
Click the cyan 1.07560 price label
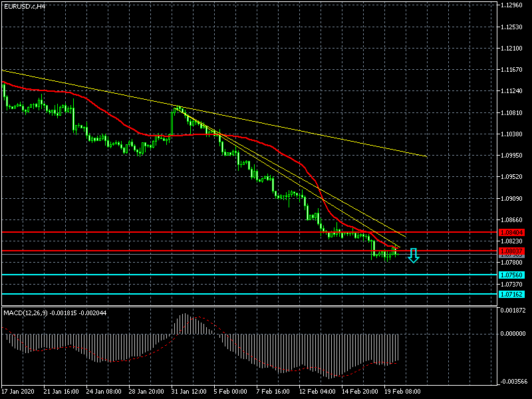[511, 275]
